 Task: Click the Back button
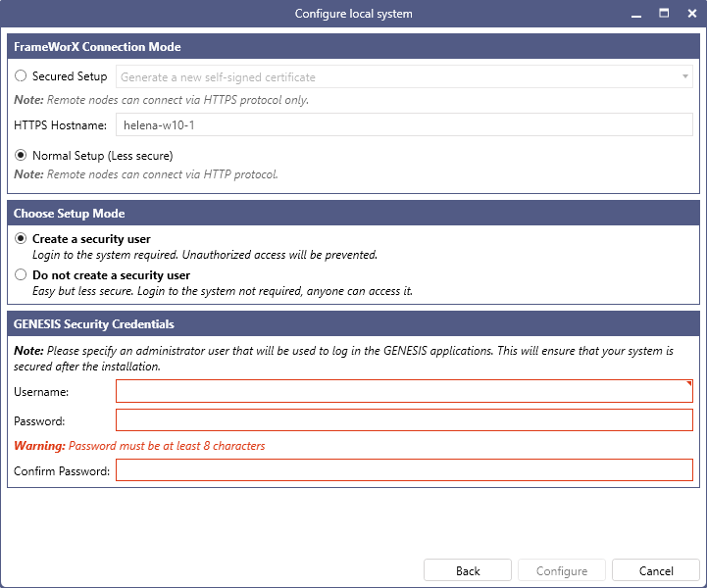[x=468, y=570]
